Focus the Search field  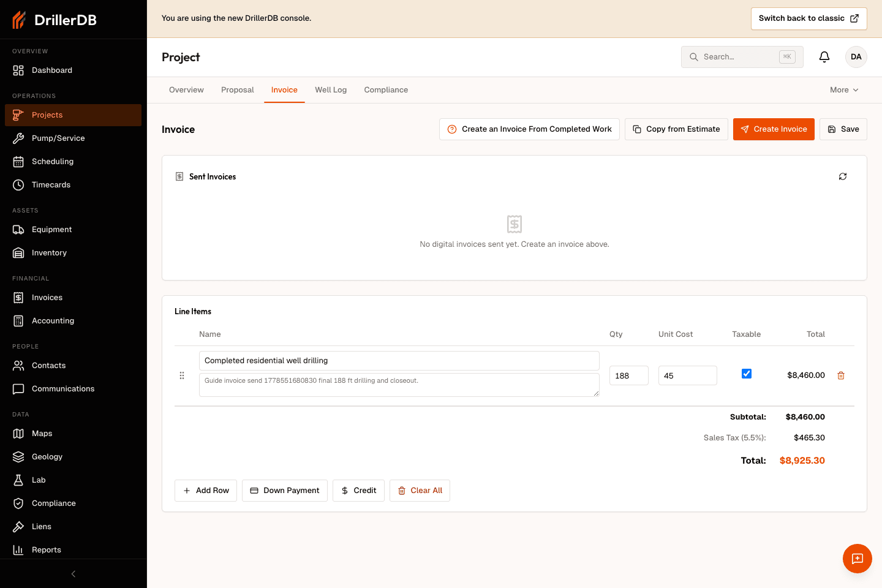[x=742, y=57]
